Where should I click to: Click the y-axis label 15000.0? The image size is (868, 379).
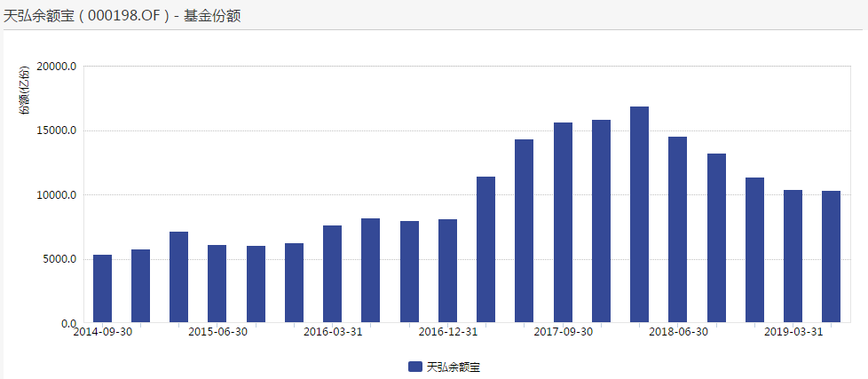56,130
